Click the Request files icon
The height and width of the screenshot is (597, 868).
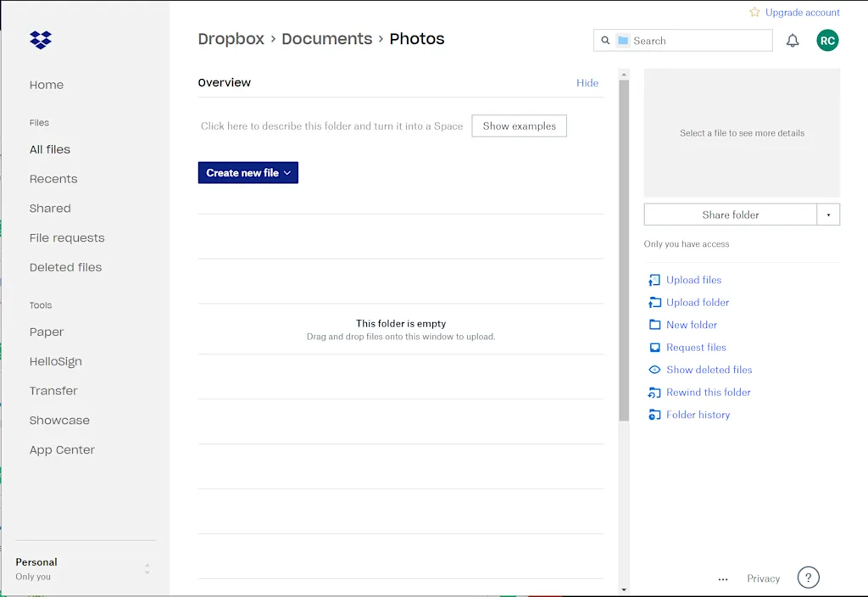[x=654, y=347]
